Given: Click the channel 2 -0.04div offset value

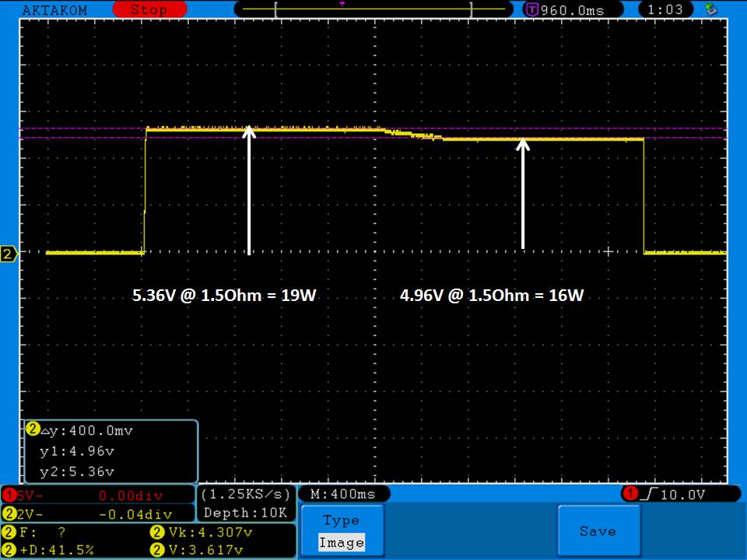Looking at the screenshot, I should tap(135, 514).
